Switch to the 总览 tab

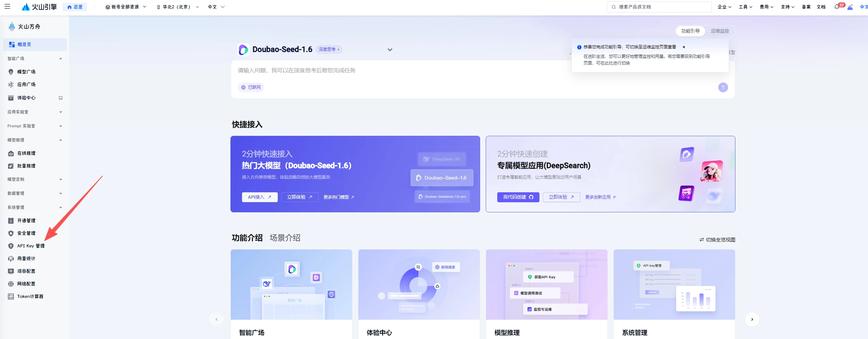click(75, 7)
